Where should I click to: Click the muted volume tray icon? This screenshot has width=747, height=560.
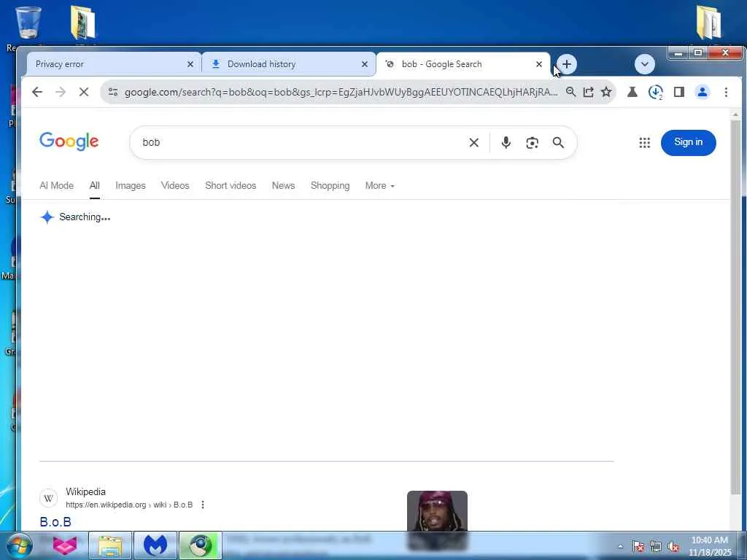(x=673, y=547)
